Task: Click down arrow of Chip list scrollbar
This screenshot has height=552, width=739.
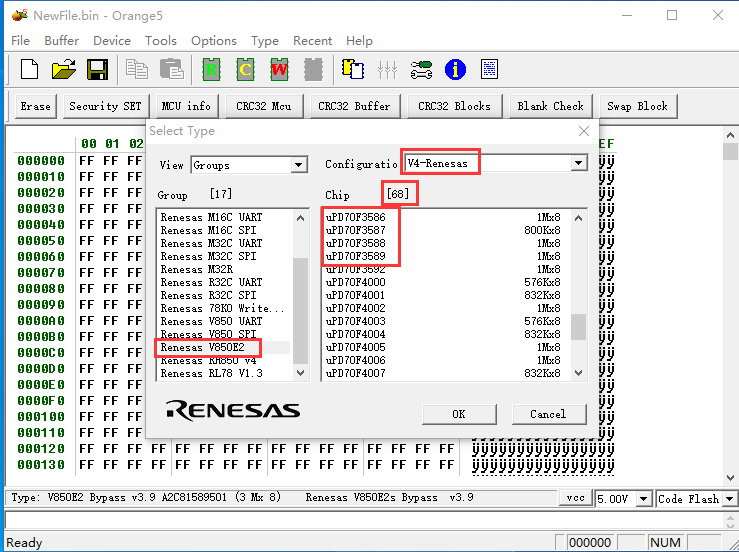Action: [x=579, y=372]
